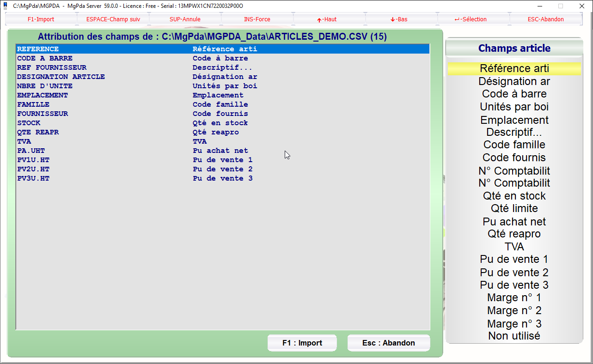Click the Esc : Abandon button at bottom
593x364 pixels.
[388, 343]
